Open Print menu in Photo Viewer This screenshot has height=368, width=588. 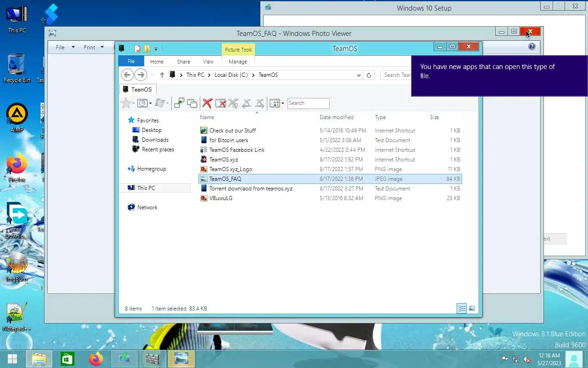tap(94, 47)
